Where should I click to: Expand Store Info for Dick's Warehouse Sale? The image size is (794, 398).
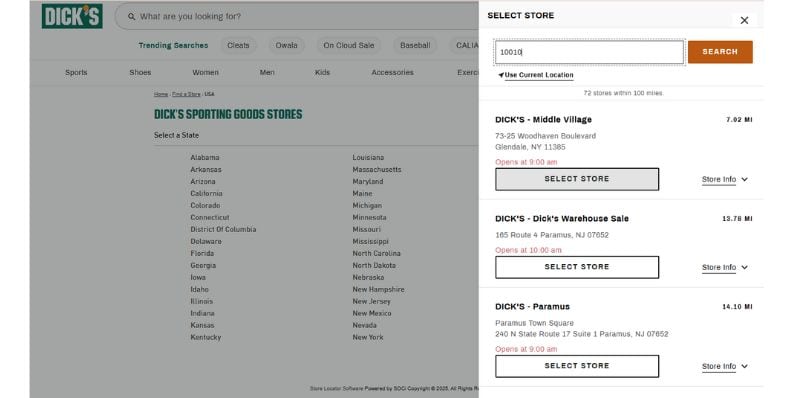point(725,267)
